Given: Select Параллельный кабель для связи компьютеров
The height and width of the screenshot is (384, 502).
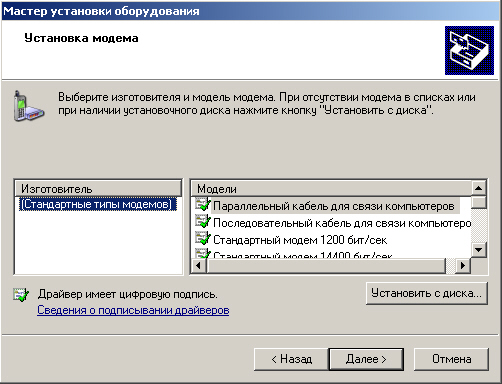Looking at the screenshot, I should coord(333,206).
